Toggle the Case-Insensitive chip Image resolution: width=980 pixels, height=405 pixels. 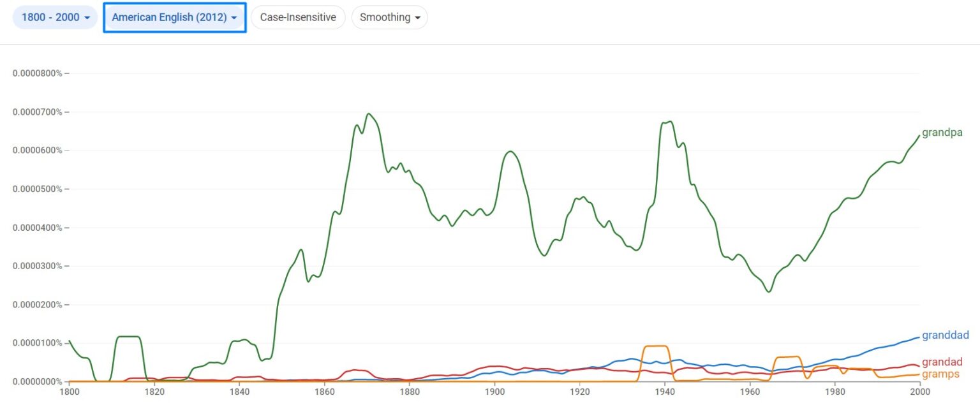(x=298, y=17)
